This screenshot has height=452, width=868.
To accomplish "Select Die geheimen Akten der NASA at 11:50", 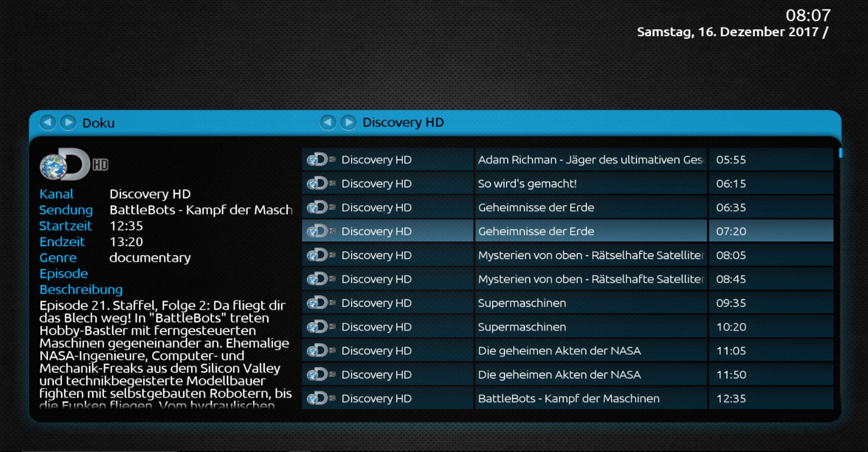I will pyautogui.click(x=590, y=375).
